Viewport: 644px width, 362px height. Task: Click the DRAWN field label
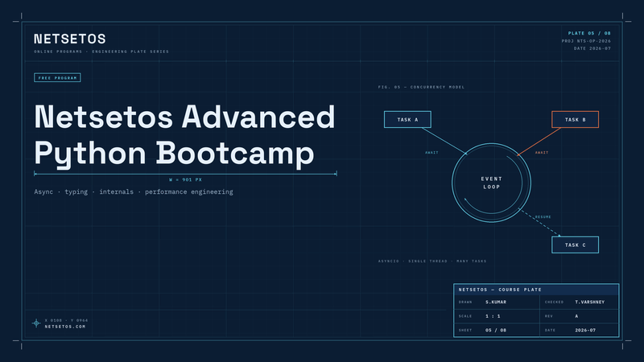pyautogui.click(x=465, y=302)
